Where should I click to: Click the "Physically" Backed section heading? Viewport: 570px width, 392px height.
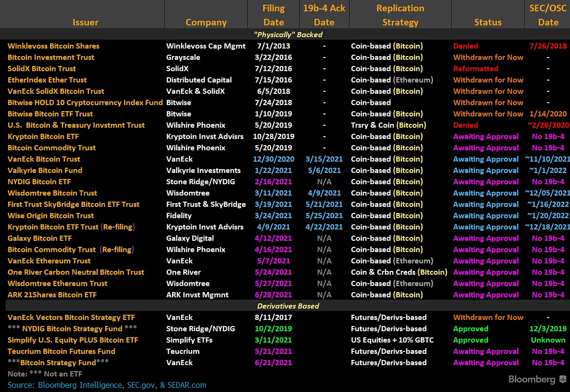pos(288,34)
